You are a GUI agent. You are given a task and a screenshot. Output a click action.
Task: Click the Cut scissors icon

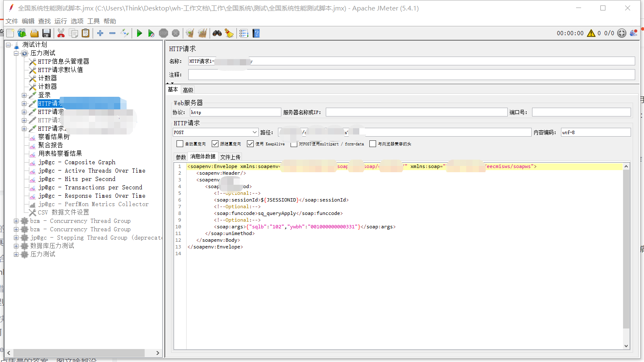(61, 33)
